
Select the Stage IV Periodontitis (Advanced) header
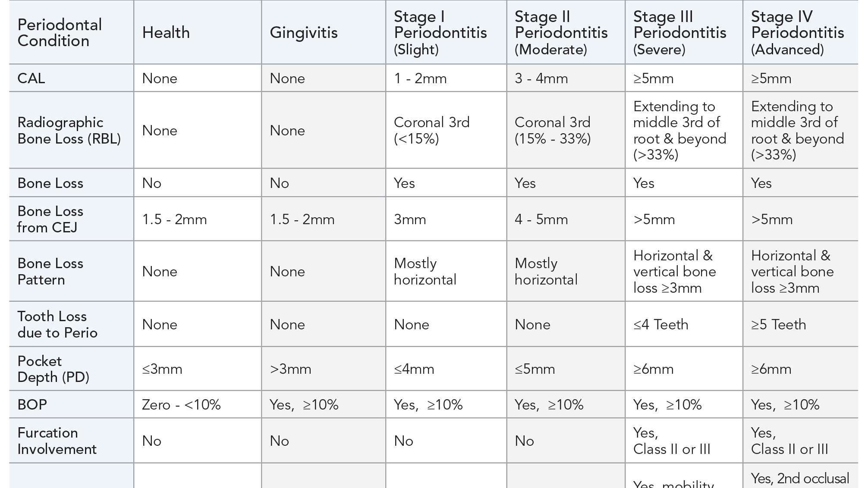797,33
